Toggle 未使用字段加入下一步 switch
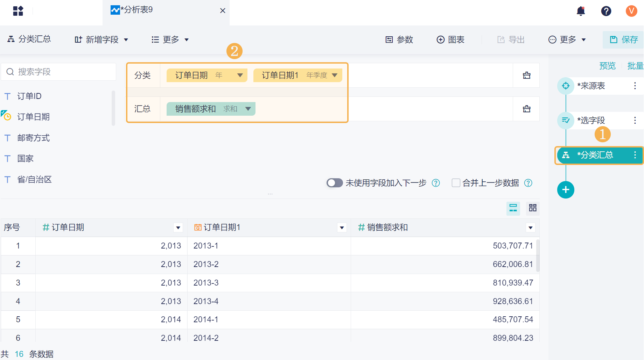The image size is (644, 360). coord(335,183)
